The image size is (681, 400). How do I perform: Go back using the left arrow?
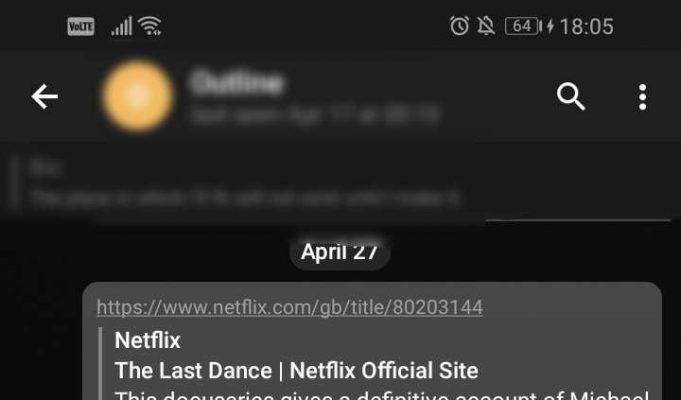(44, 96)
